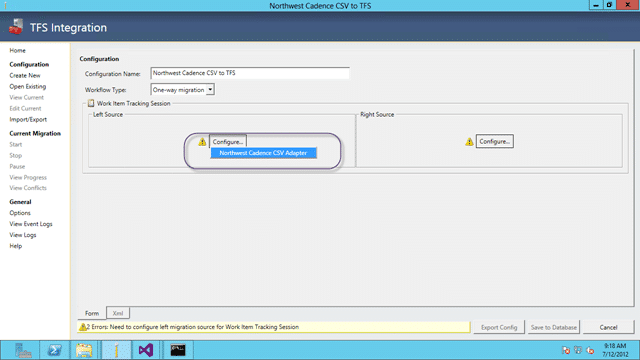The height and width of the screenshot is (360, 640).
Task: Click the TFS Integration logo icon
Action: point(16,27)
